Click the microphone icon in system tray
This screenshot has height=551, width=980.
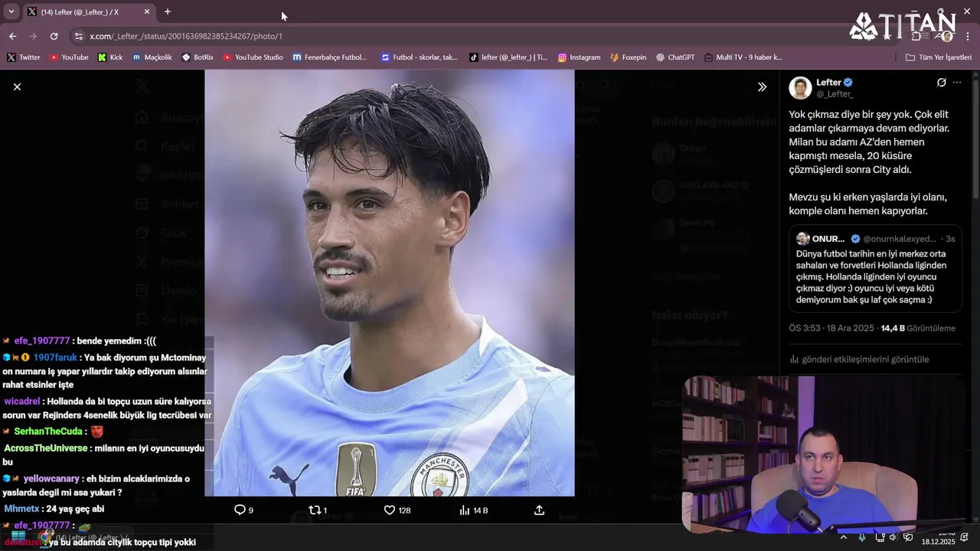862,537
